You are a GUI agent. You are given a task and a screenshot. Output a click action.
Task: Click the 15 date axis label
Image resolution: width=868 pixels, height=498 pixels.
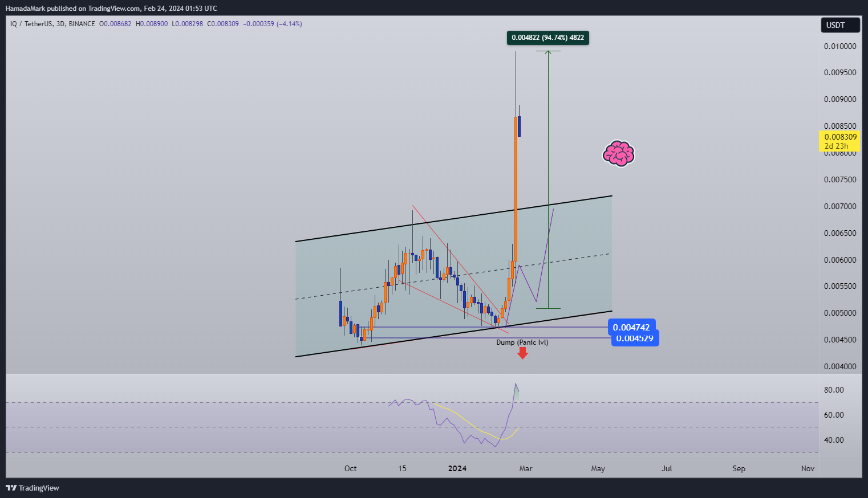pyautogui.click(x=402, y=468)
